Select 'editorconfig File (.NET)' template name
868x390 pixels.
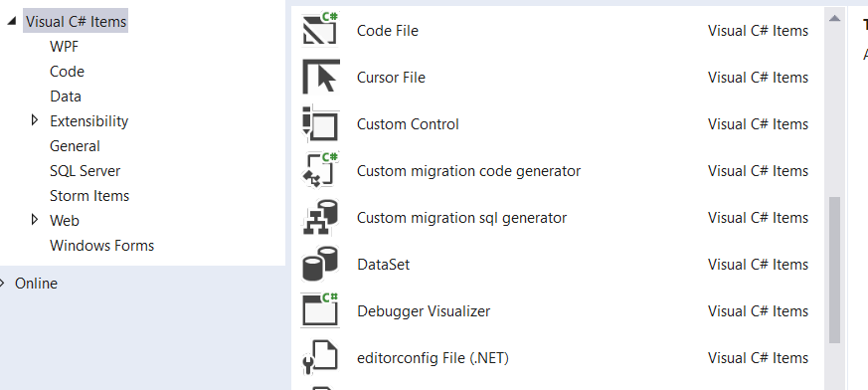coord(433,358)
